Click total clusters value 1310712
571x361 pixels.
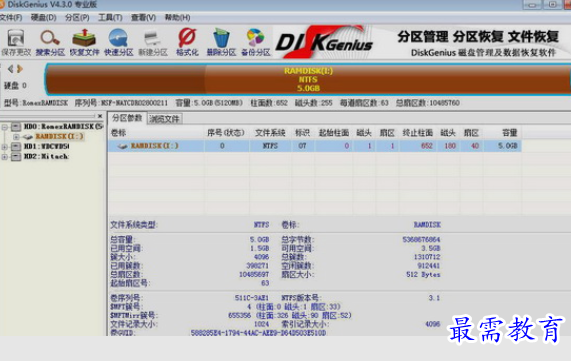click(x=427, y=257)
